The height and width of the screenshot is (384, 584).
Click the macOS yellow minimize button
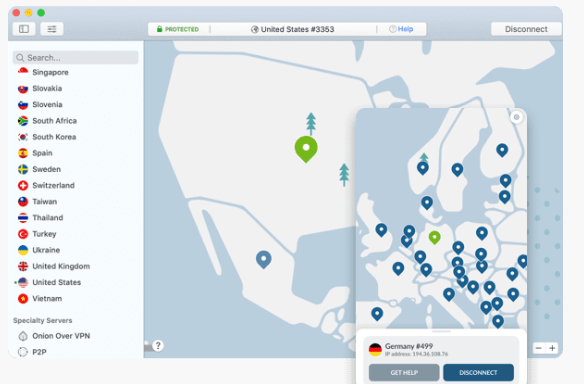pyautogui.click(x=29, y=13)
